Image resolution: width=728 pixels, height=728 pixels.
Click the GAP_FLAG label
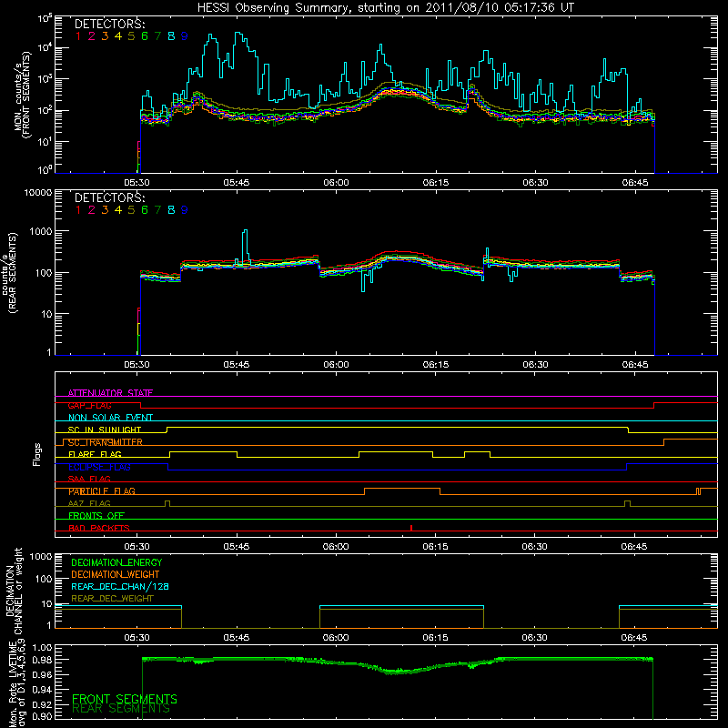(89, 405)
